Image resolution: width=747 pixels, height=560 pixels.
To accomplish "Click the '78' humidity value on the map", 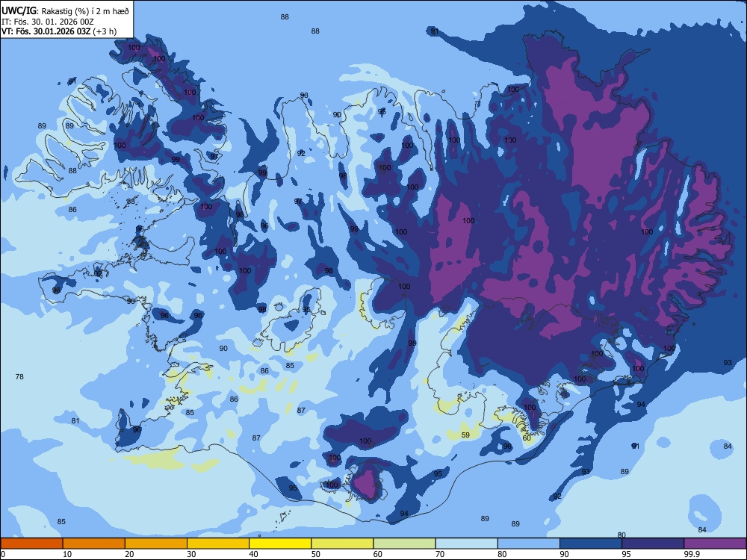I will tap(19, 376).
